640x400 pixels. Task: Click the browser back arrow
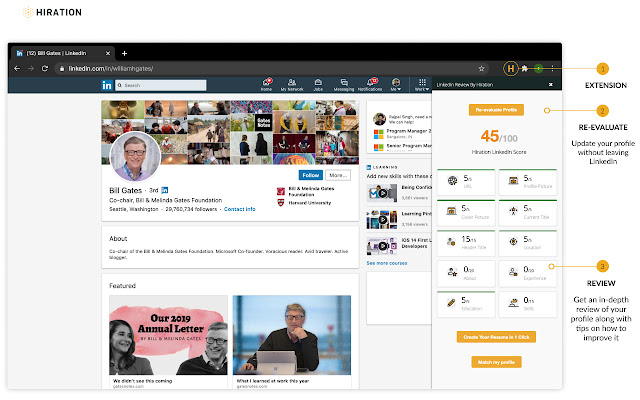(x=17, y=69)
